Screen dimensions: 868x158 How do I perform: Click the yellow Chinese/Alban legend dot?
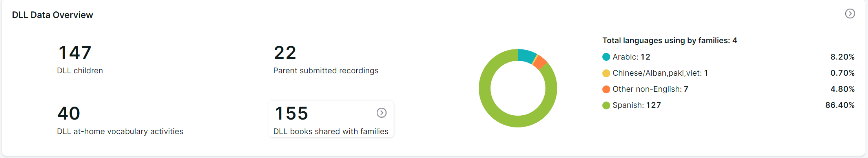point(606,73)
